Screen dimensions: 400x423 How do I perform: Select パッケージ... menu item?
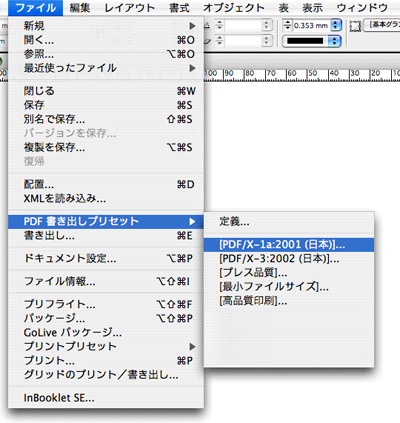coord(106,318)
